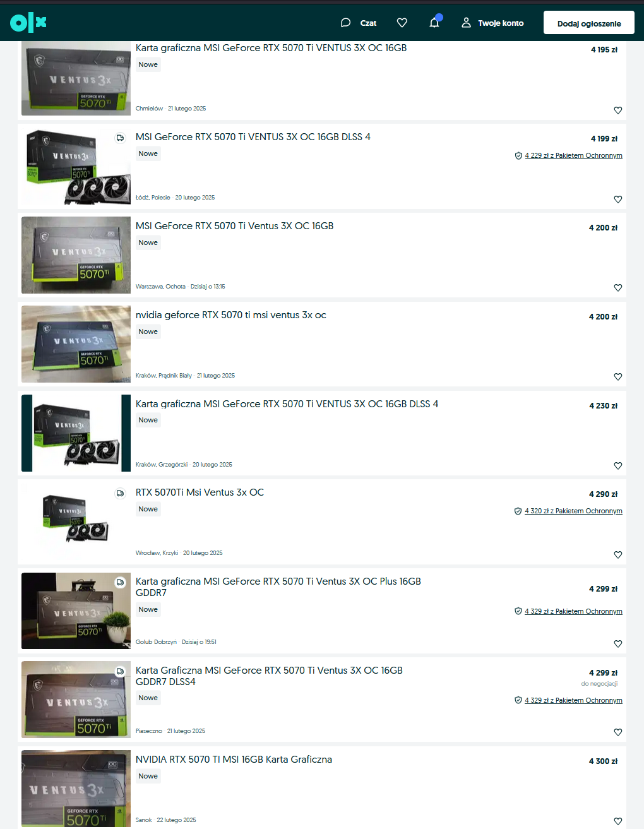The height and width of the screenshot is (829, 644).
Task: Open favorites heart icon in header
Action: (x=402, y=23)
